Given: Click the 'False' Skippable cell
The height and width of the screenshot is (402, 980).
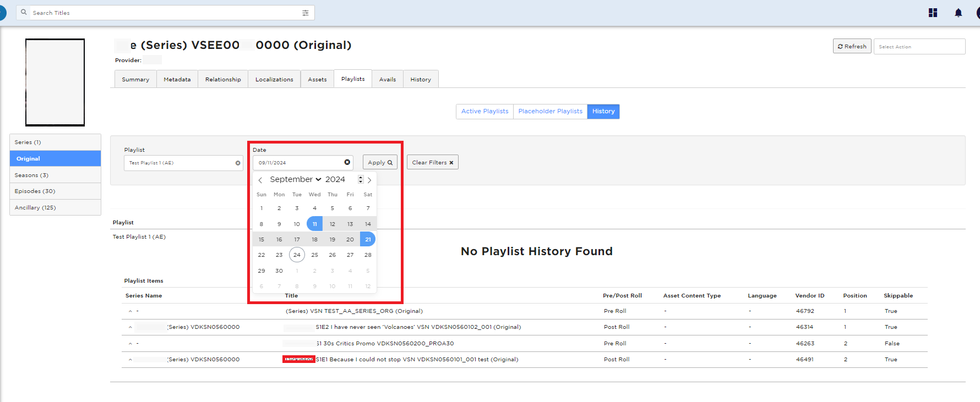Looking at the screenshot, I should [x=892, y=344].
